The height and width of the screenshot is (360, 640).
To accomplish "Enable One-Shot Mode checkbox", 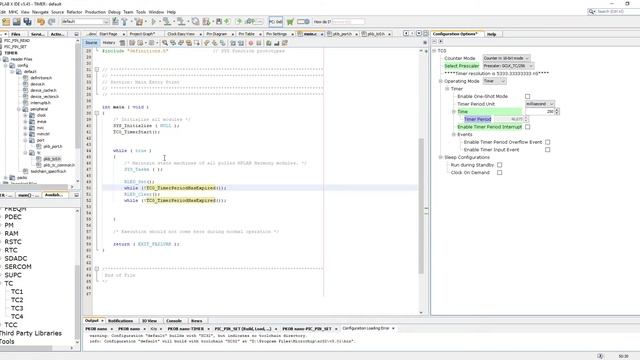I will 527,96.
